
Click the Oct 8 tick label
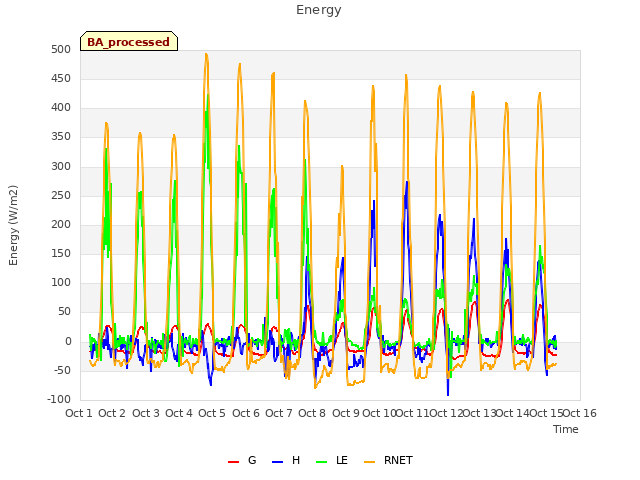(x=312, y=413)
